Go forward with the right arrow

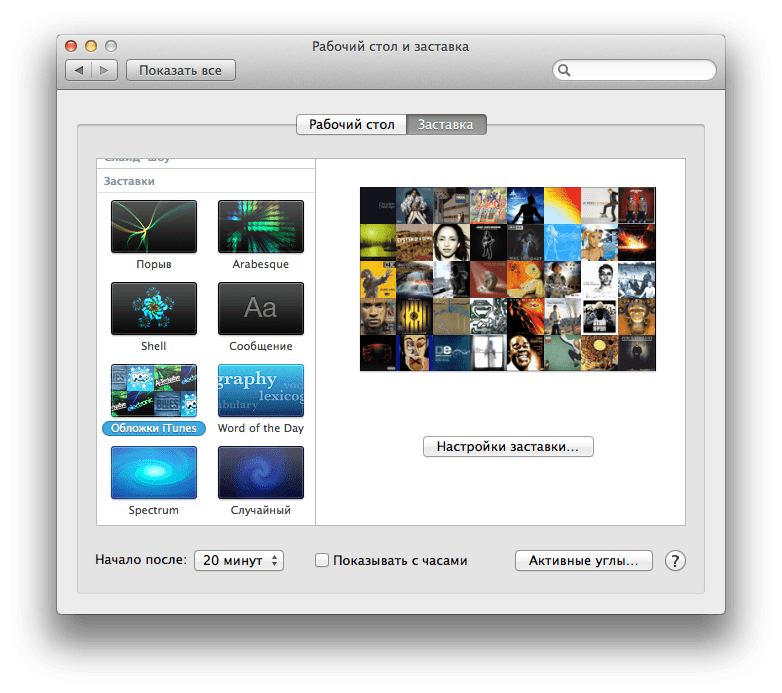pyautogui.click(x=105, y=70)
